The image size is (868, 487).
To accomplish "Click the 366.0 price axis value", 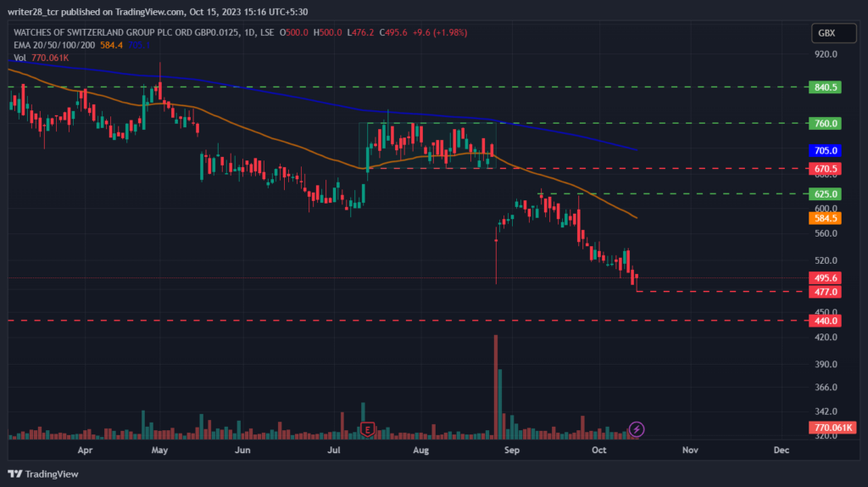I will 826,387.
